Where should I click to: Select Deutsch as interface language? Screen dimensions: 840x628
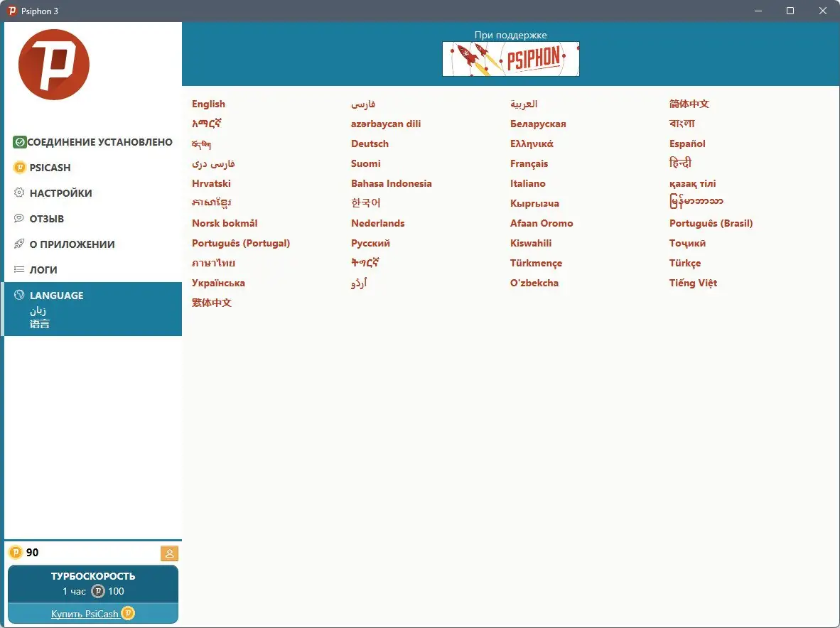tap(370, 144)
